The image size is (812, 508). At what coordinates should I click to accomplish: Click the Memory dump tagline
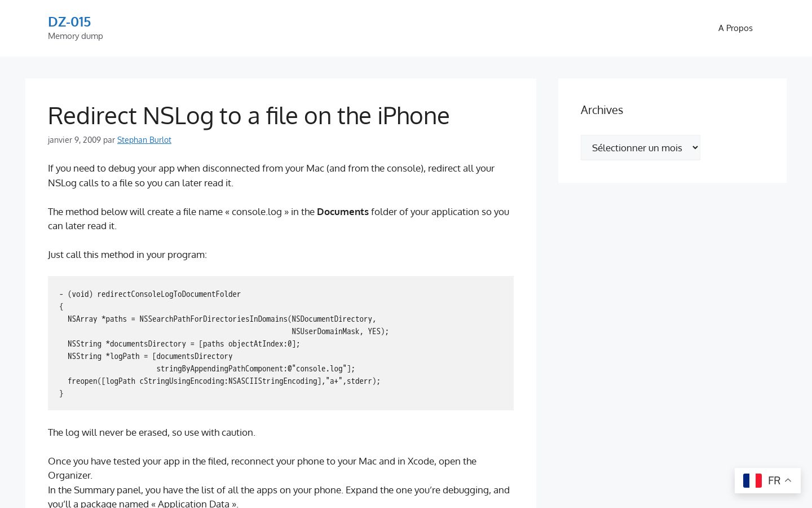click(76, 36)
